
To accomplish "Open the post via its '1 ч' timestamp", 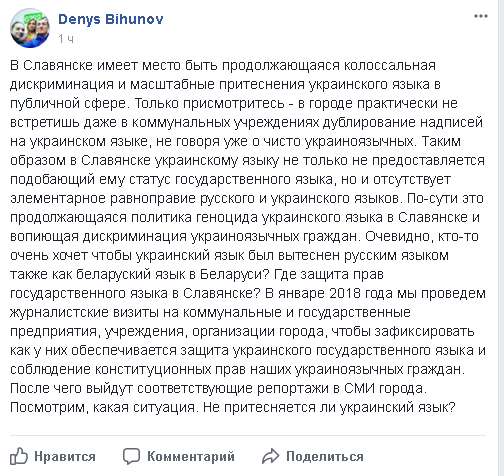I will 66,39.
